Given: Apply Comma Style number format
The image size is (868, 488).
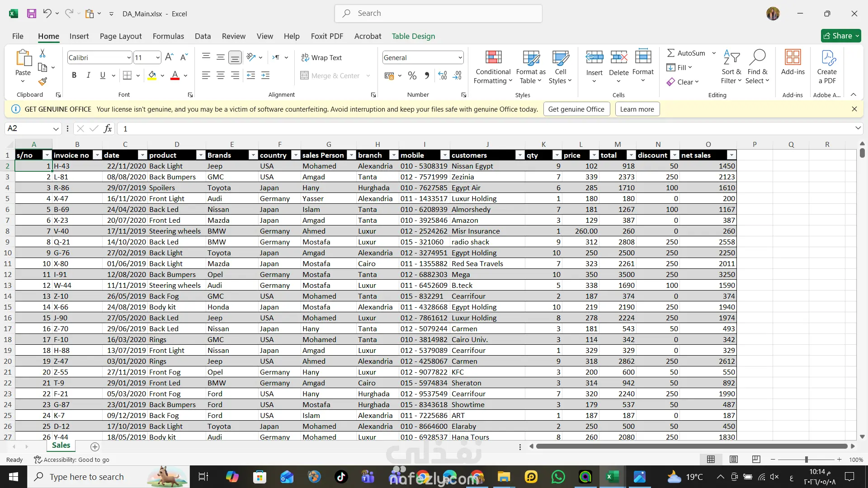Looking at the screenshot, I should pos(427,75).
